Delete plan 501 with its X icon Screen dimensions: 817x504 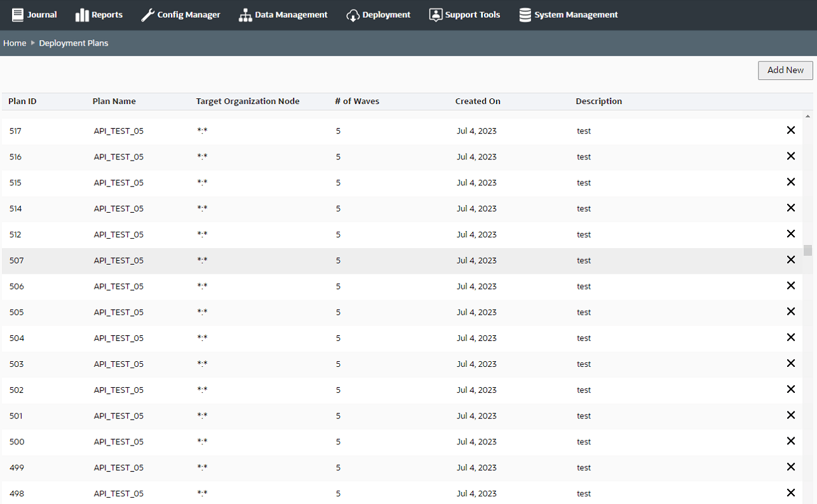pos(791,415)
